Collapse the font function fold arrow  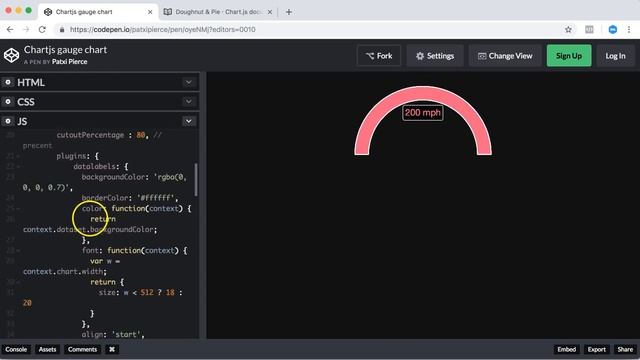click(x=18, y=251)
